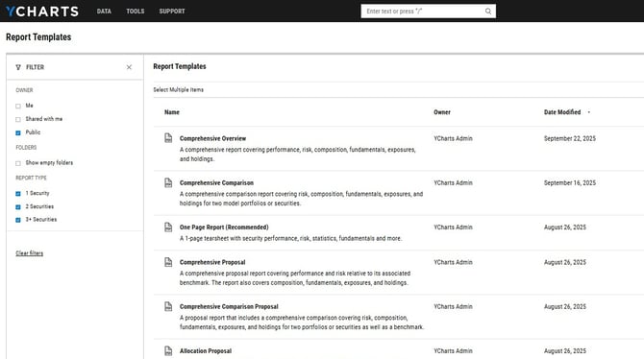Open the DATA menu
The width and height of the screenshot is (644, 359).
(x=104, y=12)
